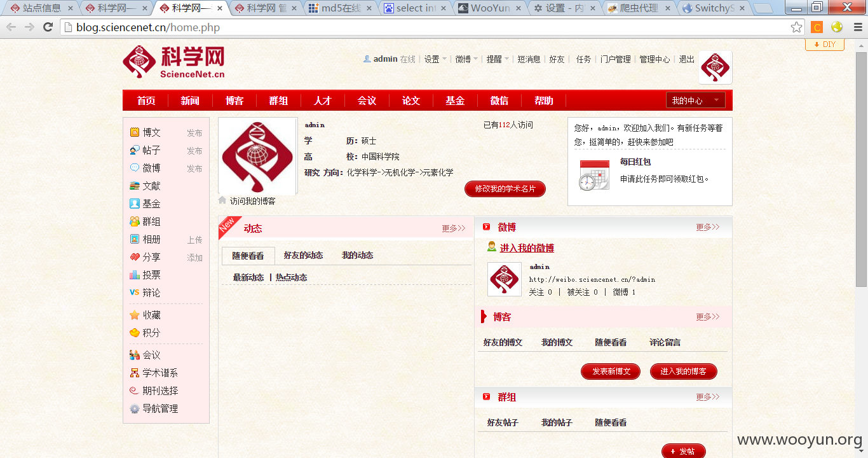The height and width of the screenshot is (458, 868).
Task: Go back with the browser back arrow
Action: click(x=11, y=27)
